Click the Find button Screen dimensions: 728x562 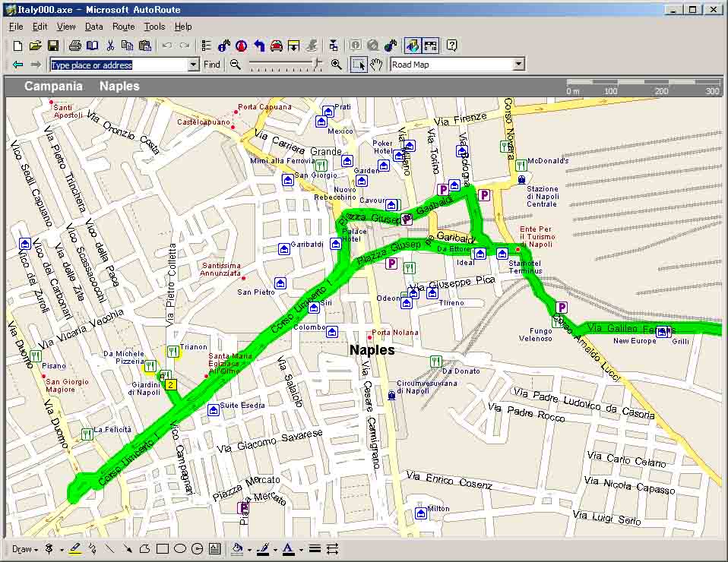(212, 65)
